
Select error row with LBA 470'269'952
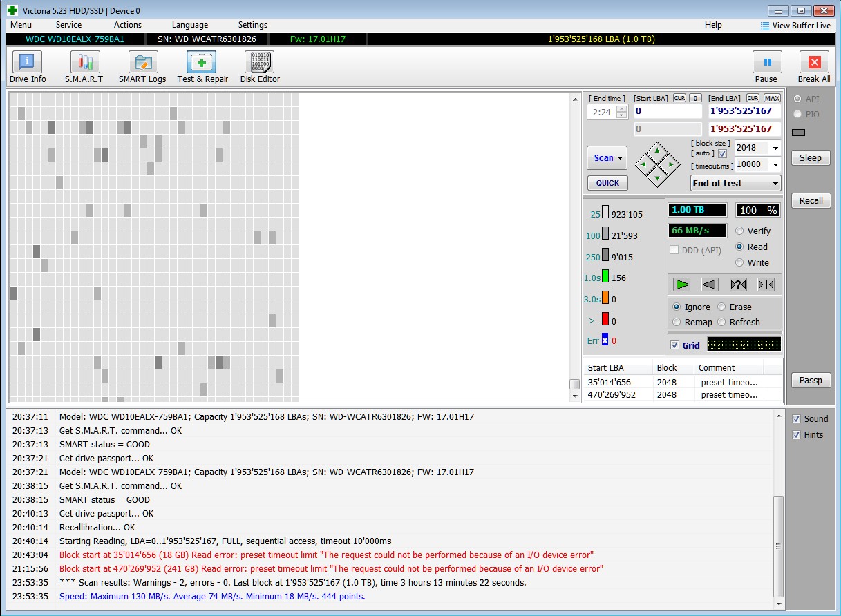683,394
